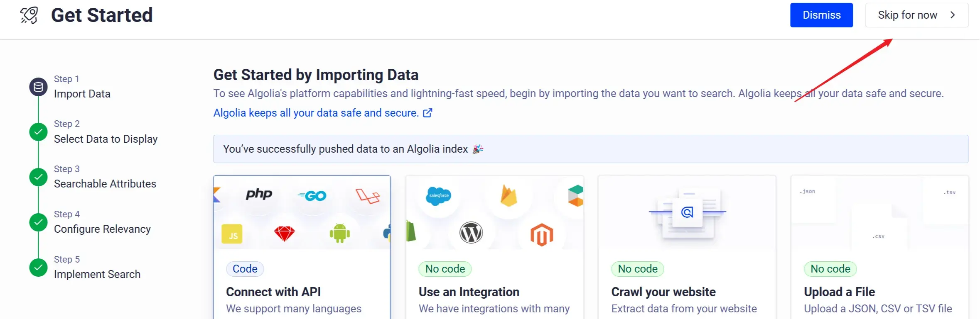Select the checkmark for Implement Search step

pos(38,267)
